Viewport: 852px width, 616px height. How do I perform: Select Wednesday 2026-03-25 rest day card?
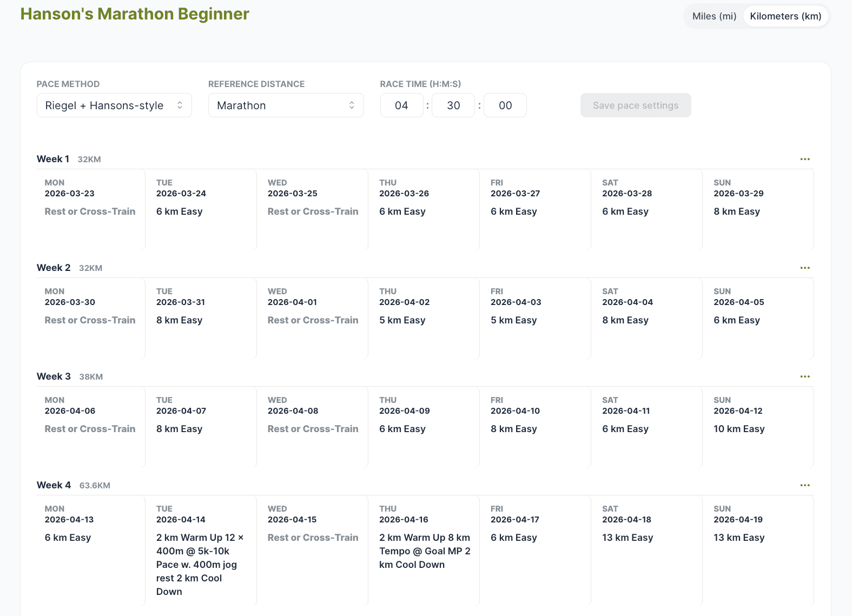click(314, 210)
